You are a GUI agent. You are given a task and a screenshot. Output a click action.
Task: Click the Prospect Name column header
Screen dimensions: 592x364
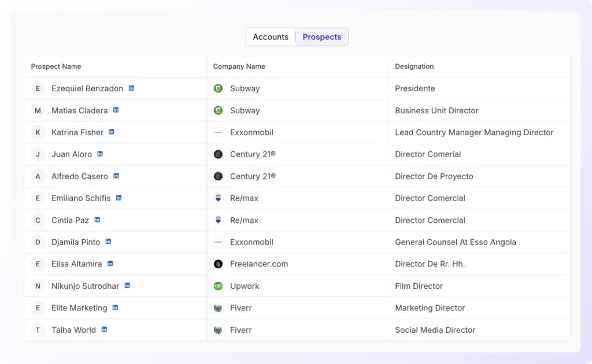point(56,66)
